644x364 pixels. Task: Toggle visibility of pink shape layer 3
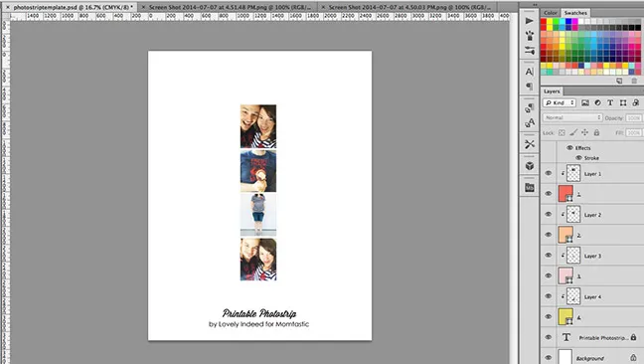549,275
